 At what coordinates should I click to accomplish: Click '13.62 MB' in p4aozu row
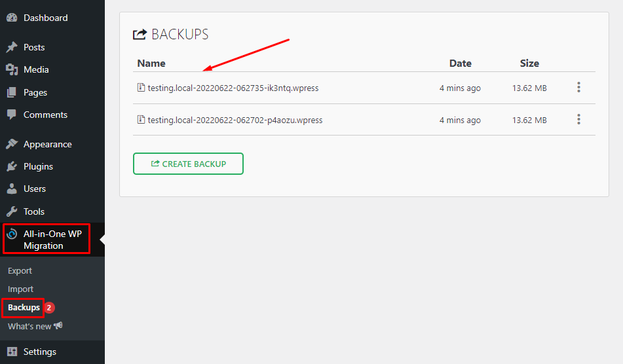529,120
